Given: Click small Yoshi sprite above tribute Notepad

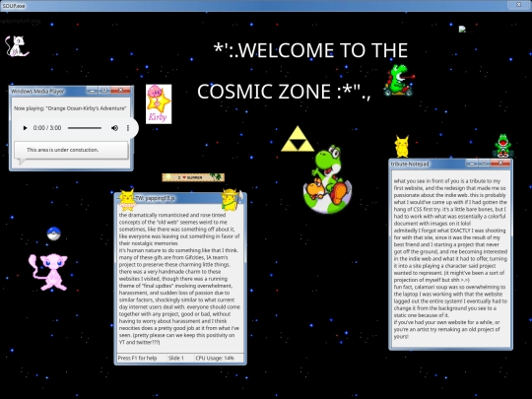Looking at the screenshot, I should click(502, 146).
